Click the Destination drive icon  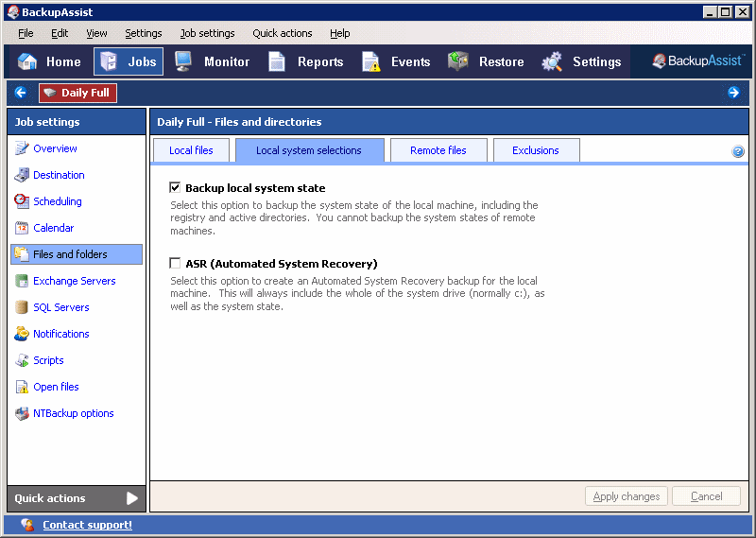(22, 175)
